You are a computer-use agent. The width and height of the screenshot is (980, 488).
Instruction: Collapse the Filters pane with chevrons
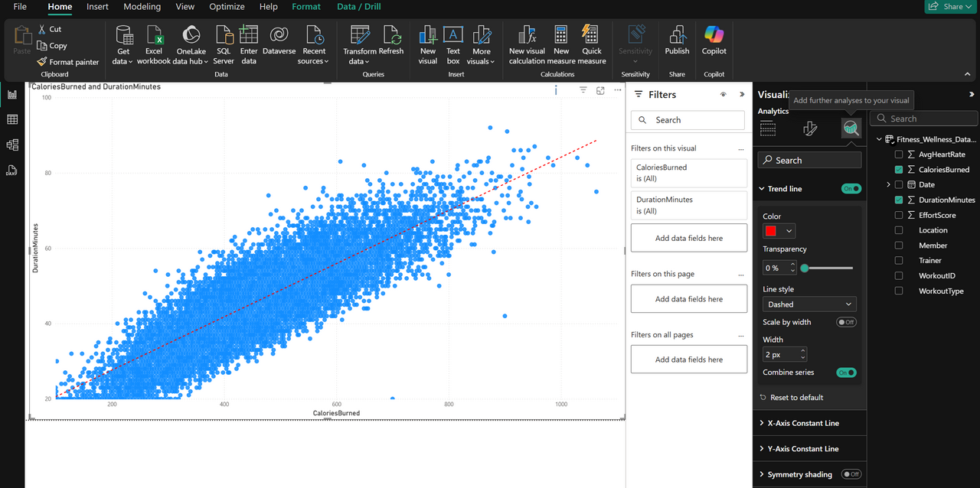click(741, 95)
